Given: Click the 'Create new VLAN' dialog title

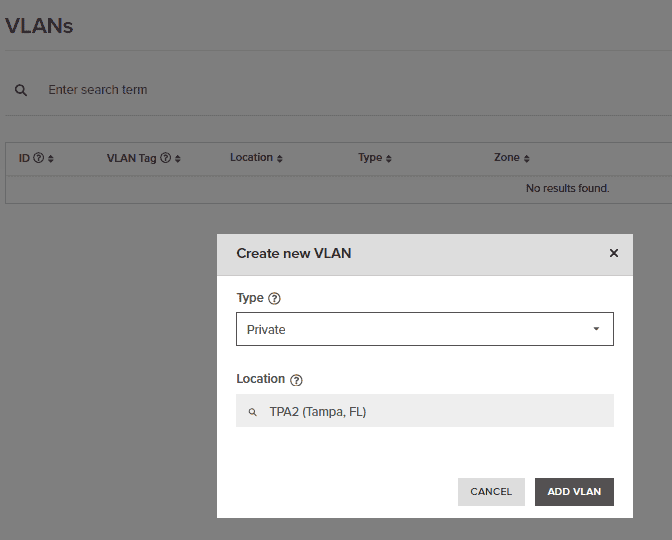Looking at the screenshot, I should 294,253.
